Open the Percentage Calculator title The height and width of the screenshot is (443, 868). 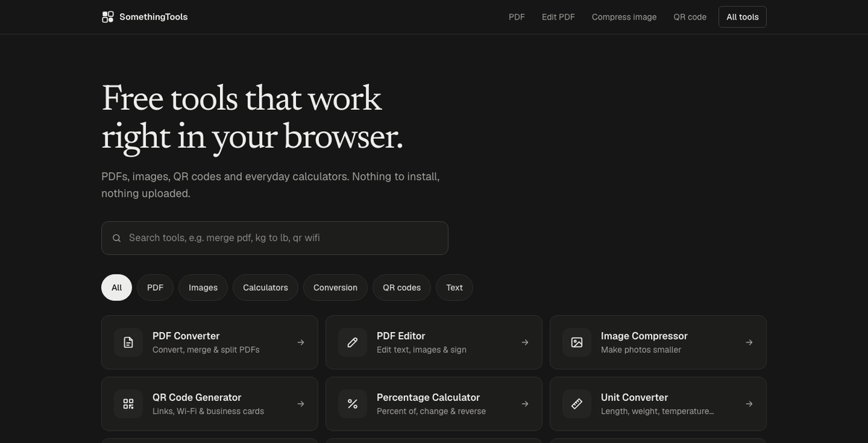coord(428,397)
